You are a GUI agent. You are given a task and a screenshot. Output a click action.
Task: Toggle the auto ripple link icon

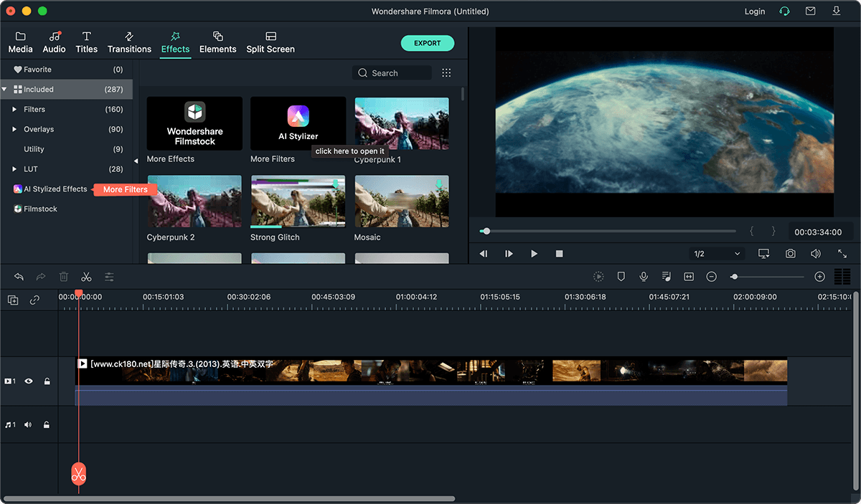click(34, 300)
